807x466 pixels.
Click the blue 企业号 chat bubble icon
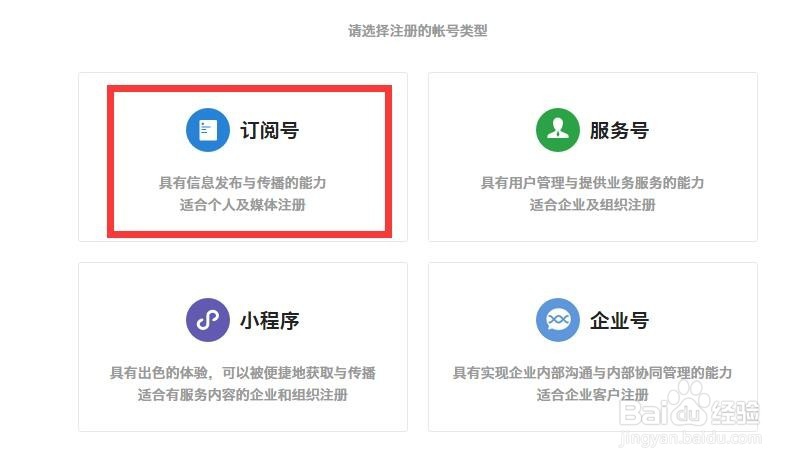[558, 320]
